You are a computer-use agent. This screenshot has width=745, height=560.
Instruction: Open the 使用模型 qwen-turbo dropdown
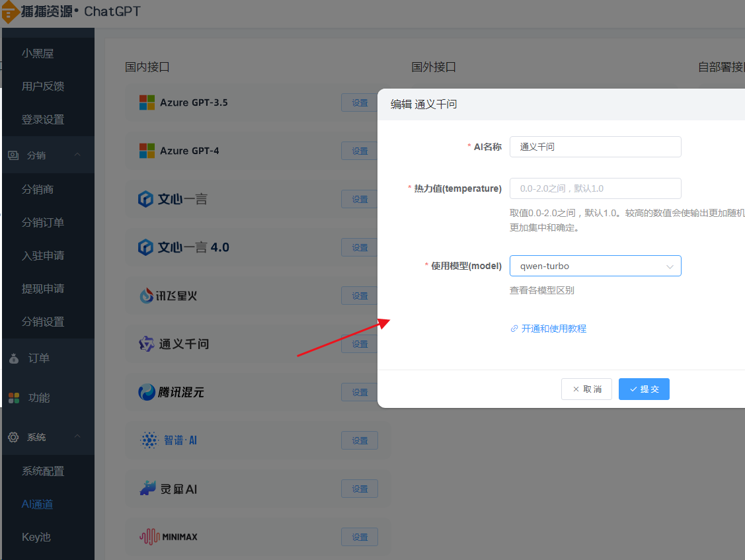coord(596,266)
